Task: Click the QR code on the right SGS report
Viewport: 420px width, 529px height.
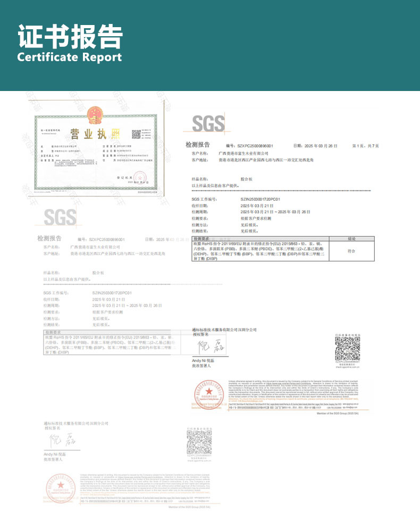Action: (x=348, y=348)
